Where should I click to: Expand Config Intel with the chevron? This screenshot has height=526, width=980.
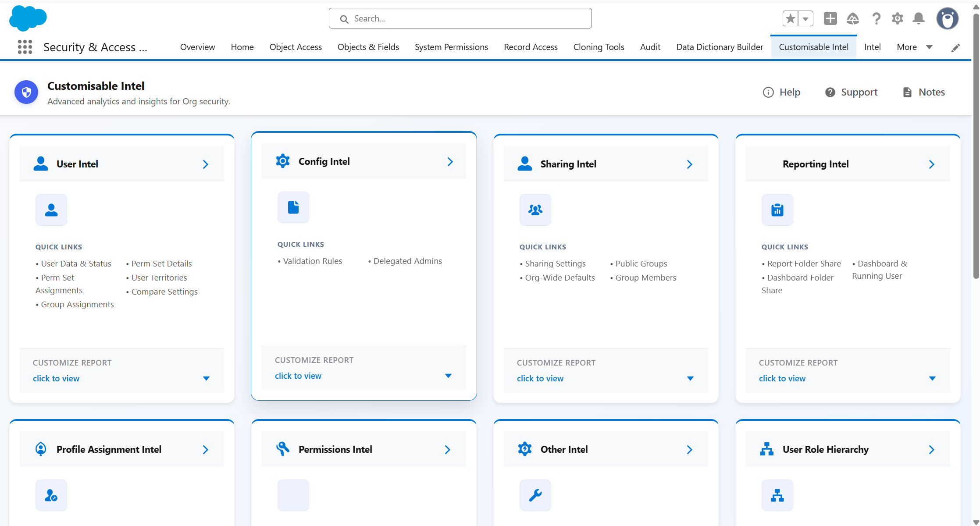tap(450, 162)
